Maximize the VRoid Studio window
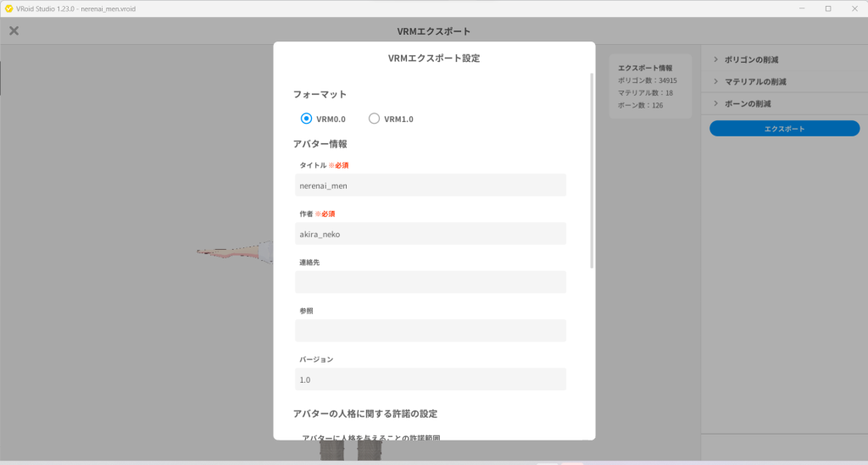868x465 pixels. click(828, 8)
